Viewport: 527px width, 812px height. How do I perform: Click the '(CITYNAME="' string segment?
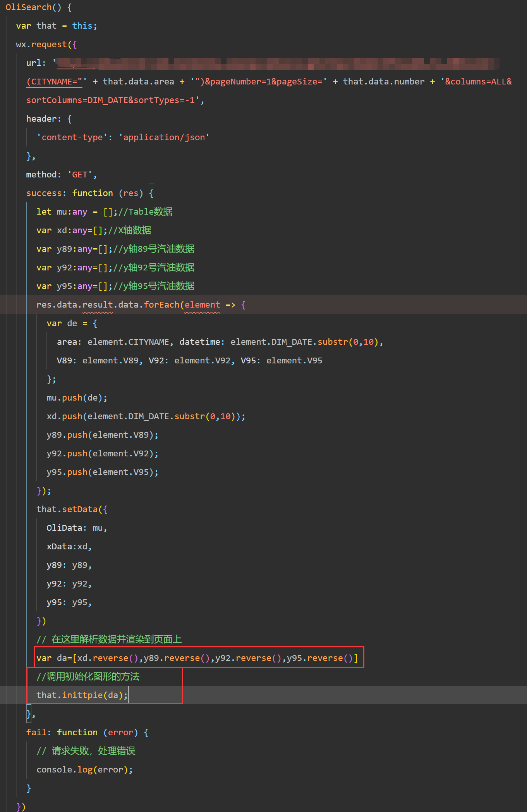(54, 82)
